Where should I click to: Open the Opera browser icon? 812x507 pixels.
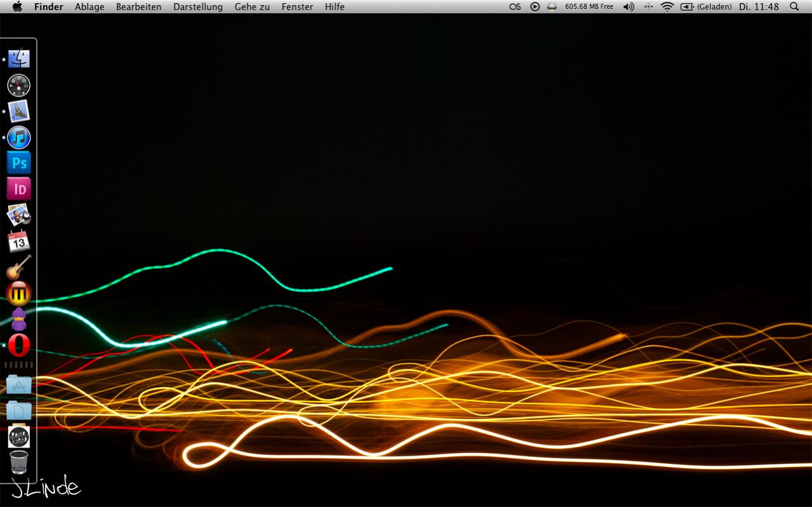click(x=19, y=345)
